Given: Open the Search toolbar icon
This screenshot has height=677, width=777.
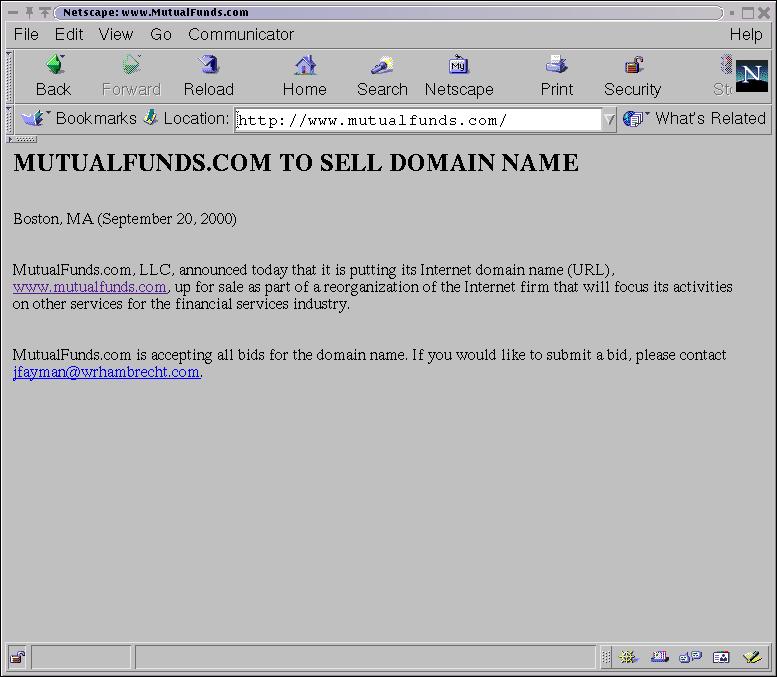Looking at the screenshot, I should coord(382,76).
